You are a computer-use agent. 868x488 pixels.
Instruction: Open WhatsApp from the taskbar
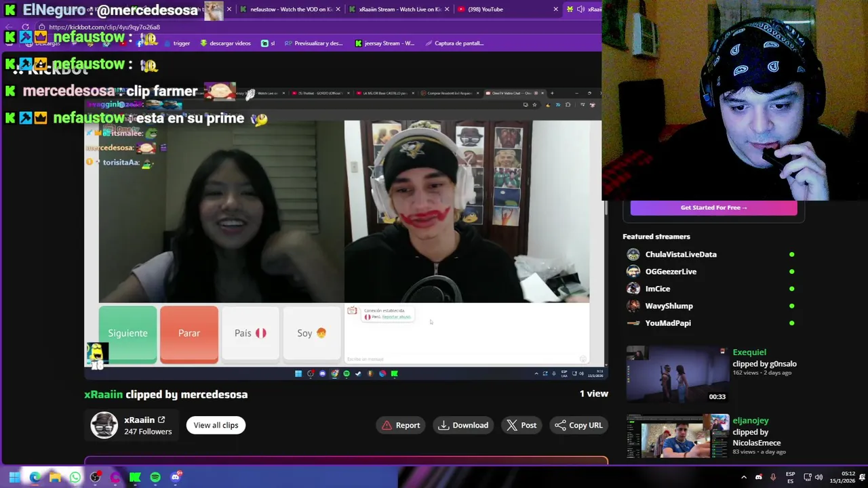click(x=75, y=477)
